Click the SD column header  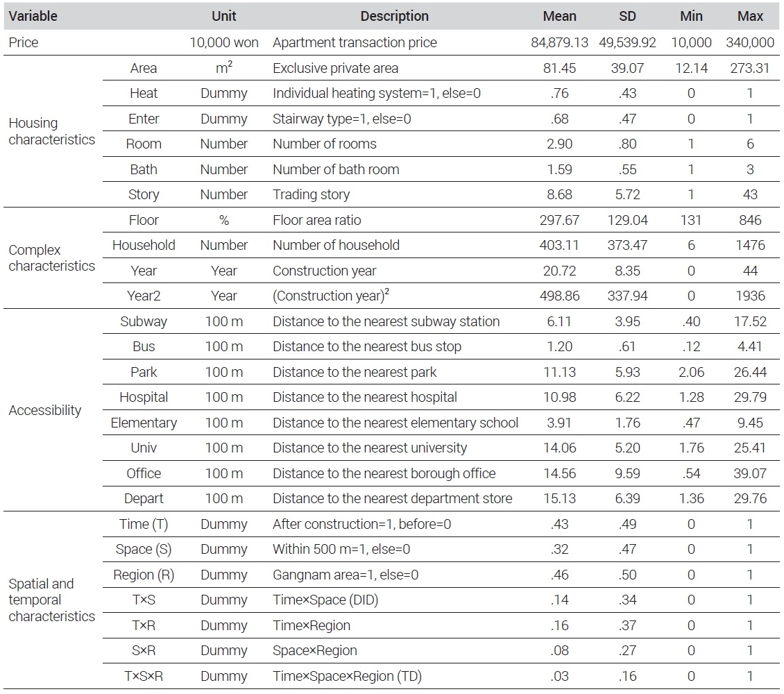pyautogui.click(x=627, y=16)
